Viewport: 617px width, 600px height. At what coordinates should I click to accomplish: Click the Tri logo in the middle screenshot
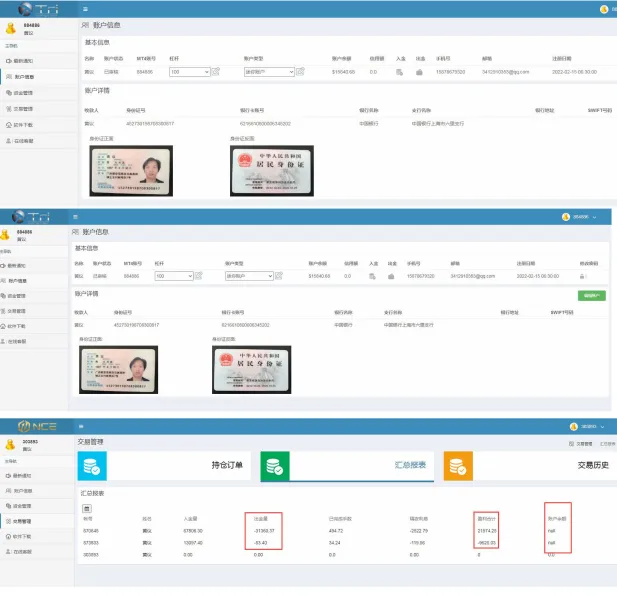(x=31, y=217)
